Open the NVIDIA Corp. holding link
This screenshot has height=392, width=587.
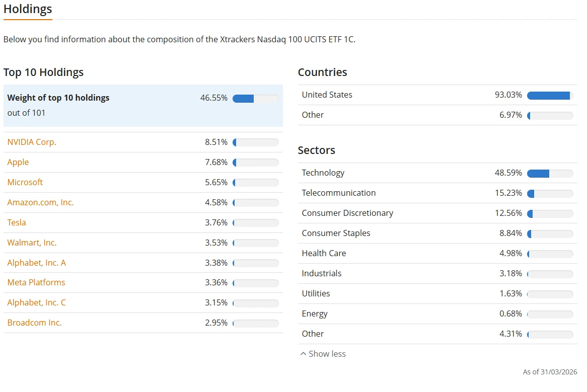point(32,142)
